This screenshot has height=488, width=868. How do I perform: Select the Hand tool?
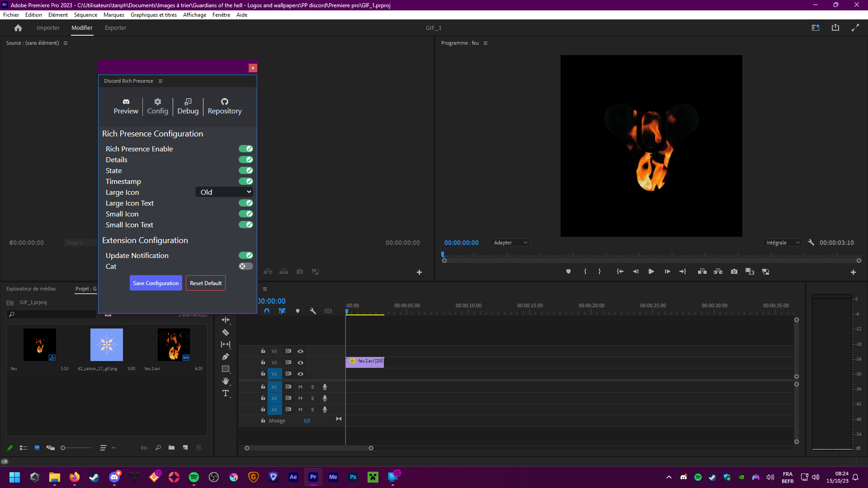click(226, 381)
